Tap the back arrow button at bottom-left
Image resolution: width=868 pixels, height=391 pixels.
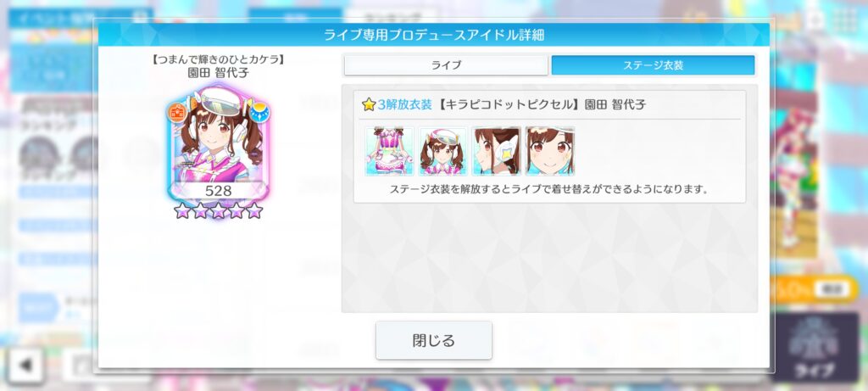click(25, 365)
